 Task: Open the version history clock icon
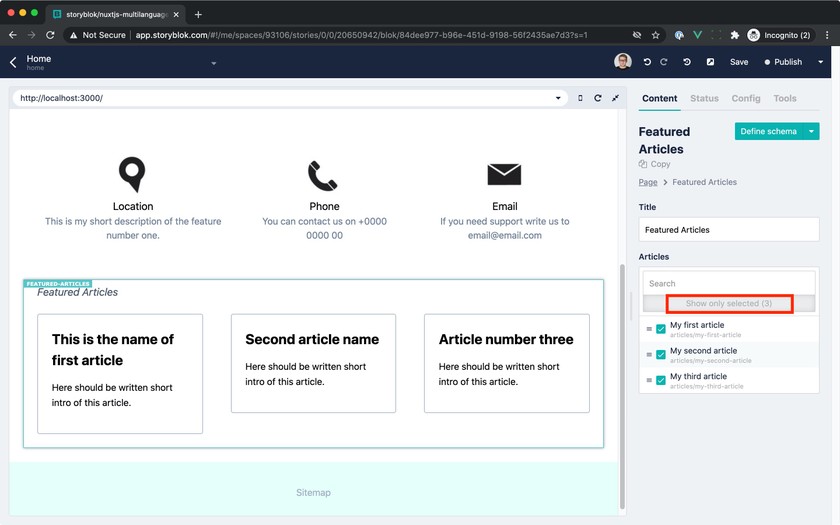click(687, 62)
